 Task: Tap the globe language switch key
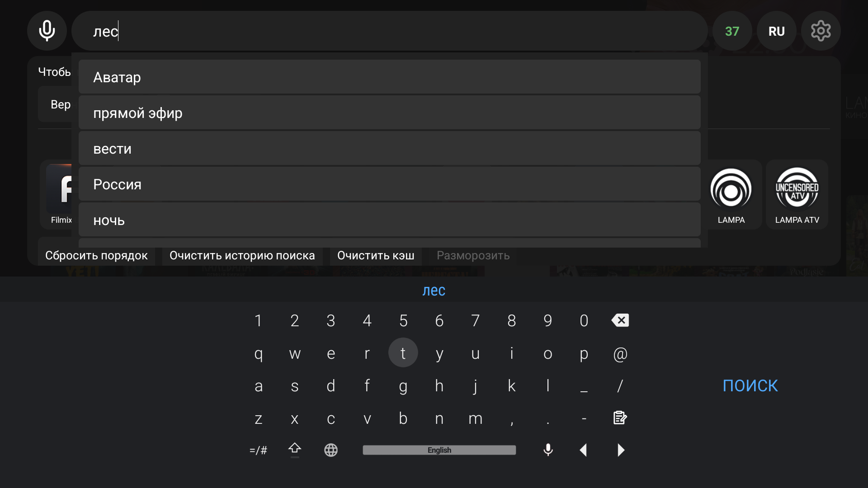pyautogui.click(x=331, y=450)
